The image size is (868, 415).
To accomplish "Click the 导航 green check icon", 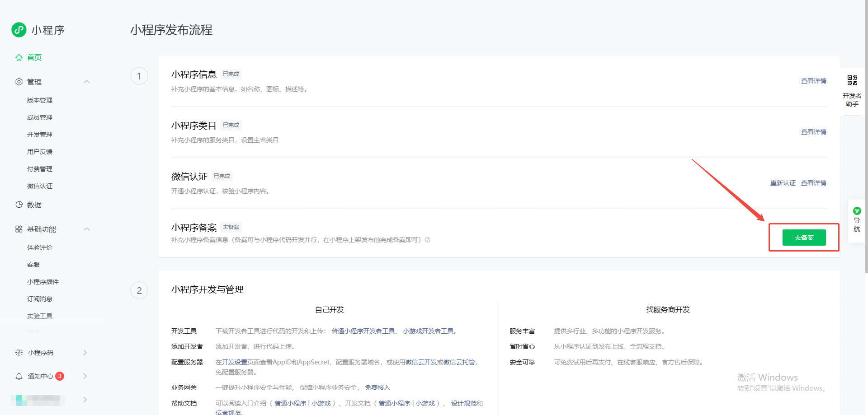I will point(857,211).
